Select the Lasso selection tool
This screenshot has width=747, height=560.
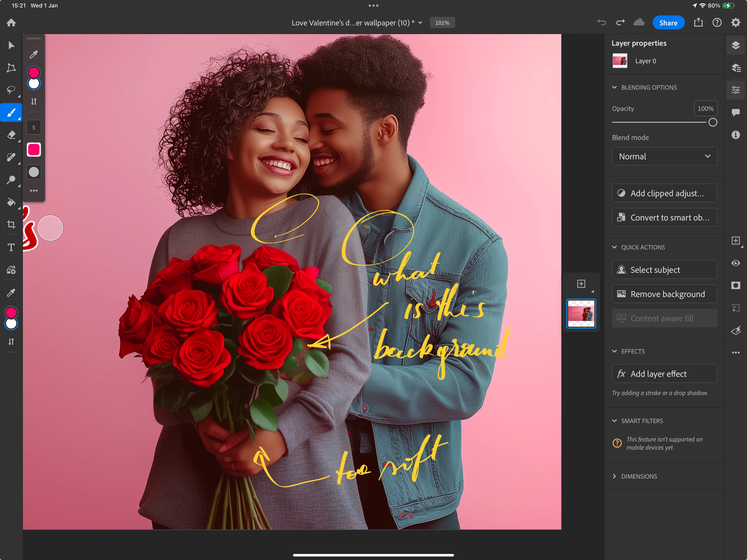(11, 90)
